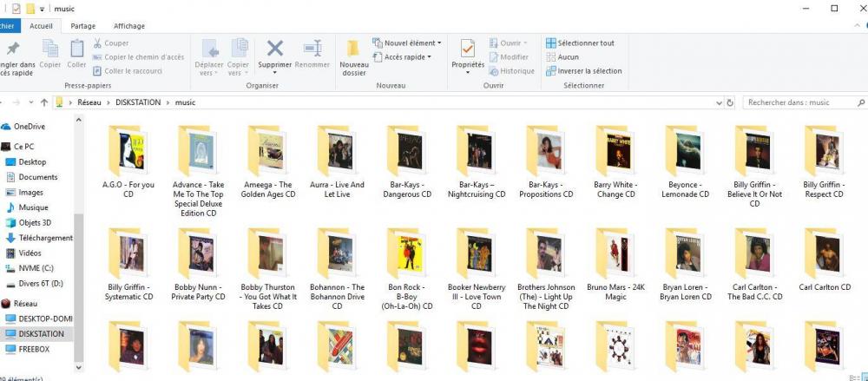Switch to the Partage ribbon tab
The width and height of the screenshot is (868, 381).
tap(83, 26)
